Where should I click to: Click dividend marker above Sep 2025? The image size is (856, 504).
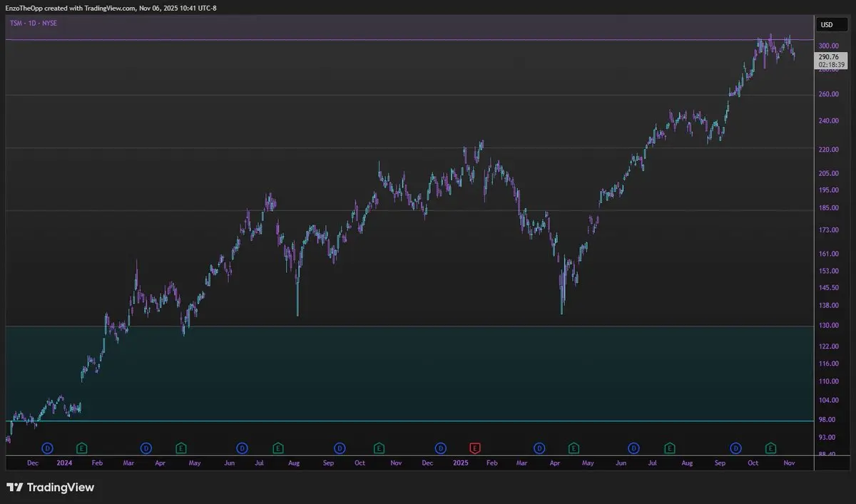(x=735, y=448)
